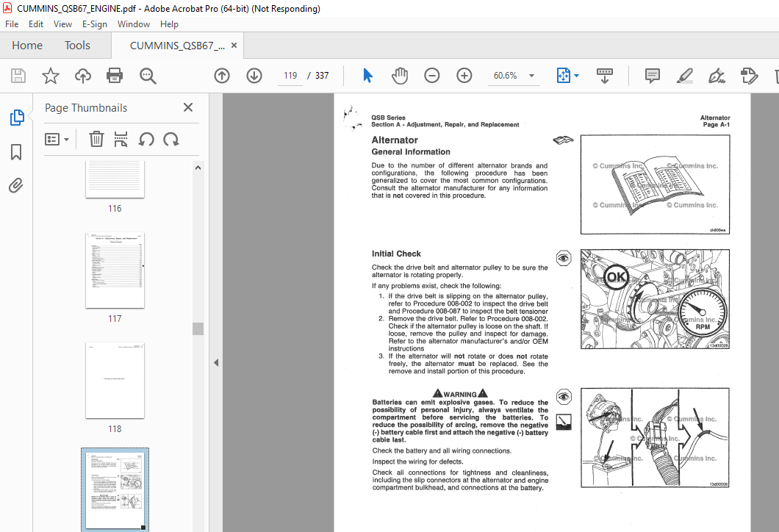The image size is (779, 532).
Task: Switch to the Tools tab
Action: click(x=77, y=46)
